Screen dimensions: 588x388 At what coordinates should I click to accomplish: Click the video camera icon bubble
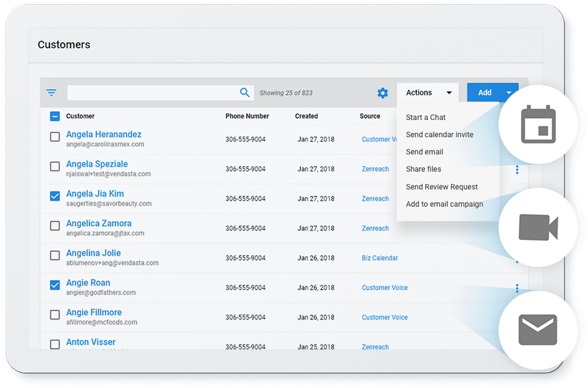click(x=538, y=227)
